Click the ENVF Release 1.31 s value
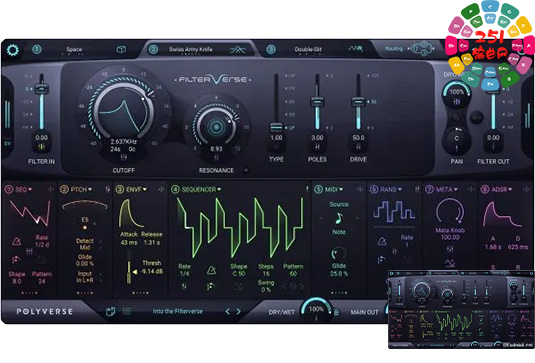This screenshot has width=535, height=363. [x=152, y=243]
